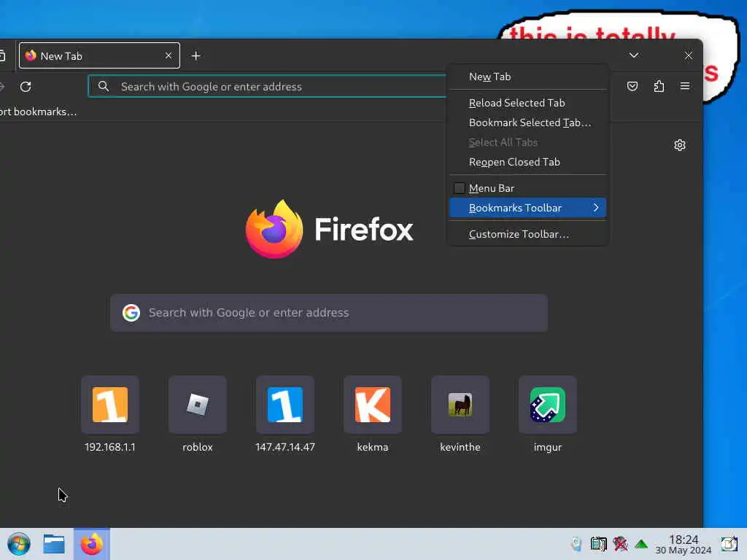Screen dimensions: 747x560
Task: Open the Firefox hamburger application menu
Action: pos(685,86)
